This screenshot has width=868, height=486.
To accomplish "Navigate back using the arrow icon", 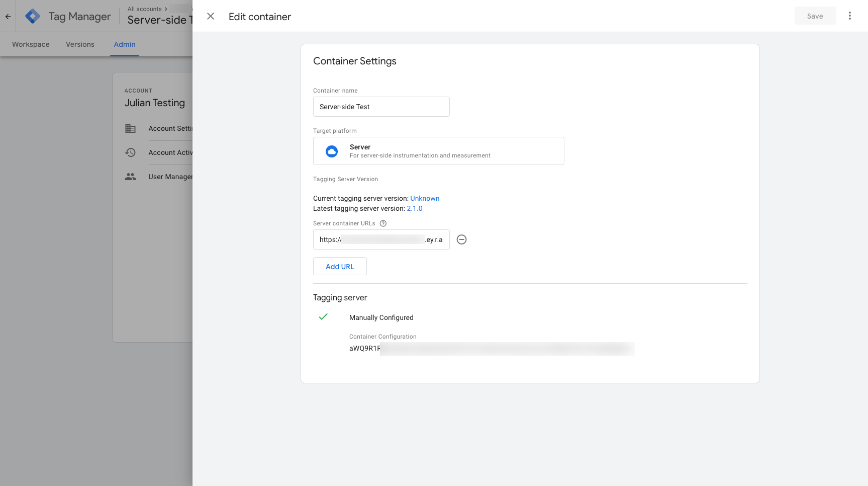I will coord(8,16).
